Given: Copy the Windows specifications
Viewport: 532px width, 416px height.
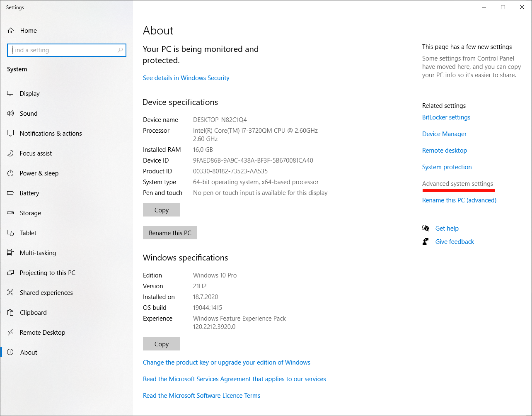Looking at the screenshot, I should [x=162, y=344].
